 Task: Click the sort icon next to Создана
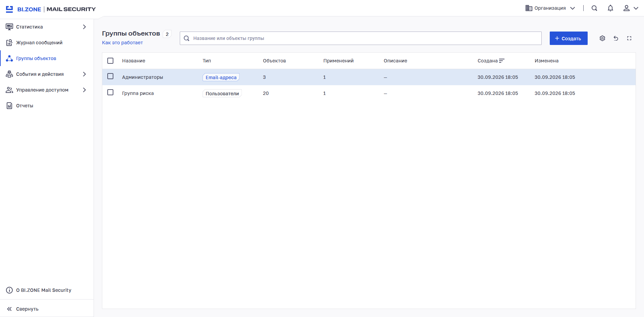[x=502, y=61]
